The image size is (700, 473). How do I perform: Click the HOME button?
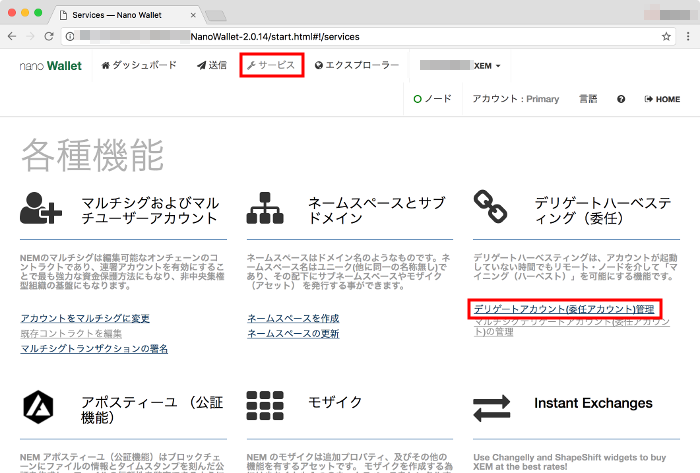662,99
